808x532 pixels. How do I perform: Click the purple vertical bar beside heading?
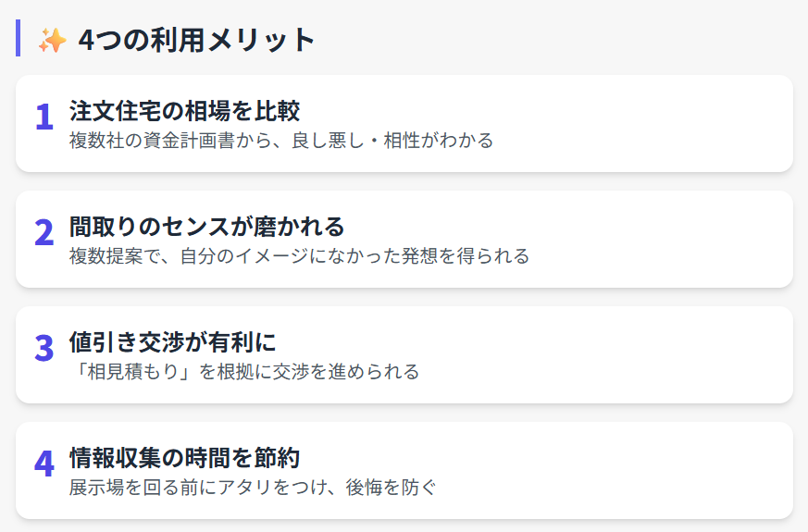pyautogui.click(x=19, y=39)
